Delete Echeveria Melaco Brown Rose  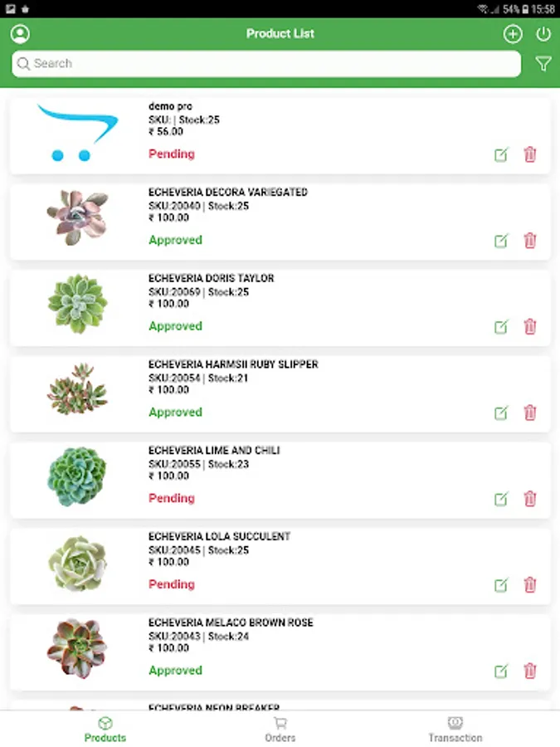point(530,671)
